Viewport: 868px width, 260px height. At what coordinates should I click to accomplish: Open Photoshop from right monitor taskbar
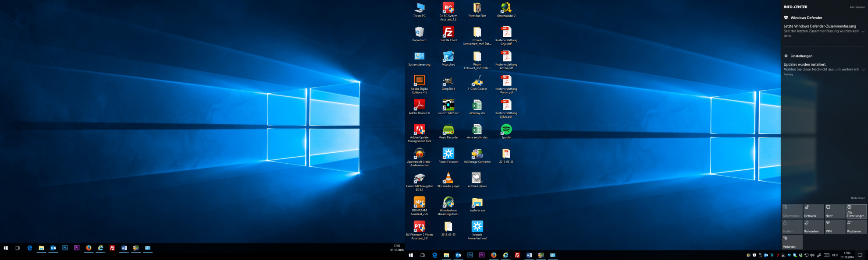(470, 255)
